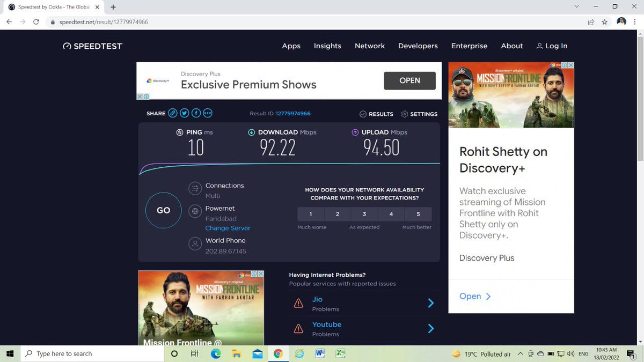
Task: Open the Chrome profile avatar
Action: click(621, 22)
